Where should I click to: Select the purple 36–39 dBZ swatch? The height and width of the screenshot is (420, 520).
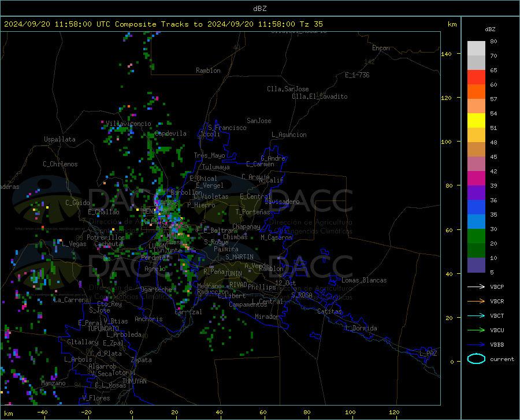(x=476, y=193)
